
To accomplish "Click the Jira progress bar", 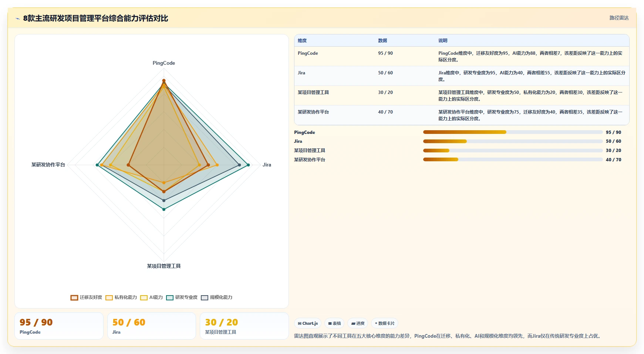I will (513, 141).
